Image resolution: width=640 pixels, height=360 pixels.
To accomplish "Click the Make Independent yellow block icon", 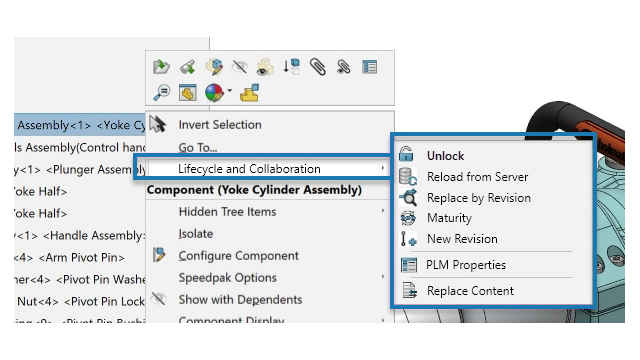I will coord(249,92).
